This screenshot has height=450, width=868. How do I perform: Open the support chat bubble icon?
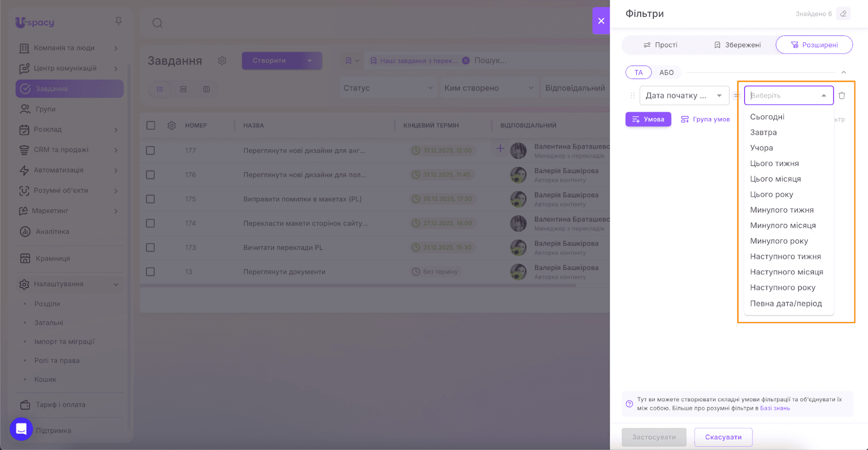(21, 429)
